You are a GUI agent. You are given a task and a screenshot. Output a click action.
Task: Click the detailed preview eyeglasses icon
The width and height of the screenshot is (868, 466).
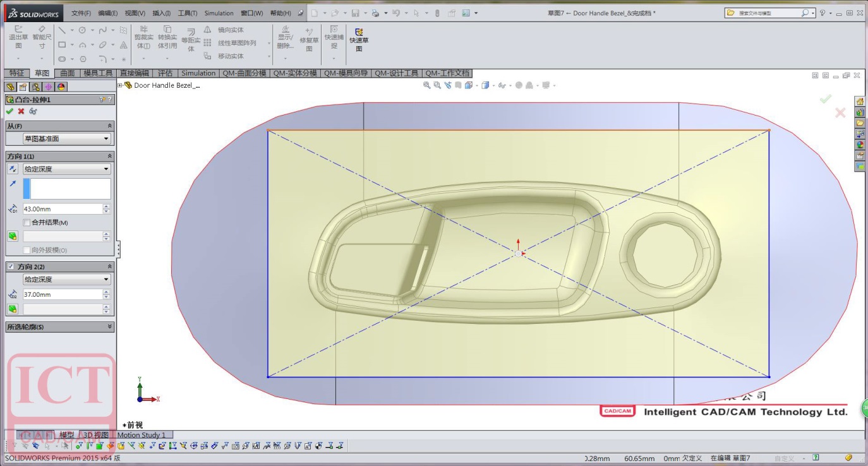[33, 111]
